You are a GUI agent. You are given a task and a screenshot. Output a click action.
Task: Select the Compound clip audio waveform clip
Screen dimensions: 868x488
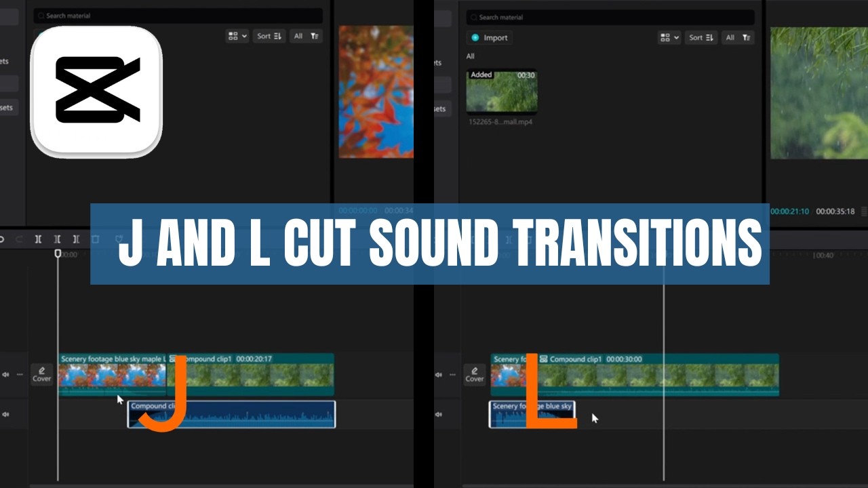(x=231, y=414)
